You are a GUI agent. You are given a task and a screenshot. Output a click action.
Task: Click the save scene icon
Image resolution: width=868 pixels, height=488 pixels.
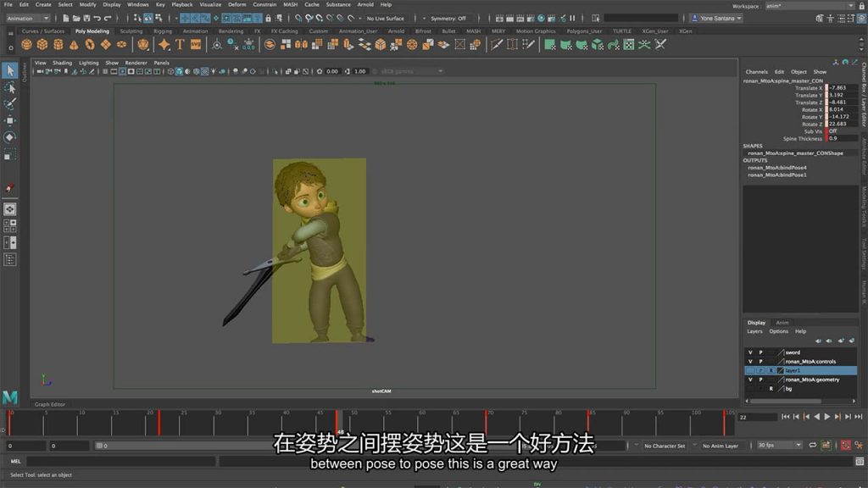pos(86,19)
